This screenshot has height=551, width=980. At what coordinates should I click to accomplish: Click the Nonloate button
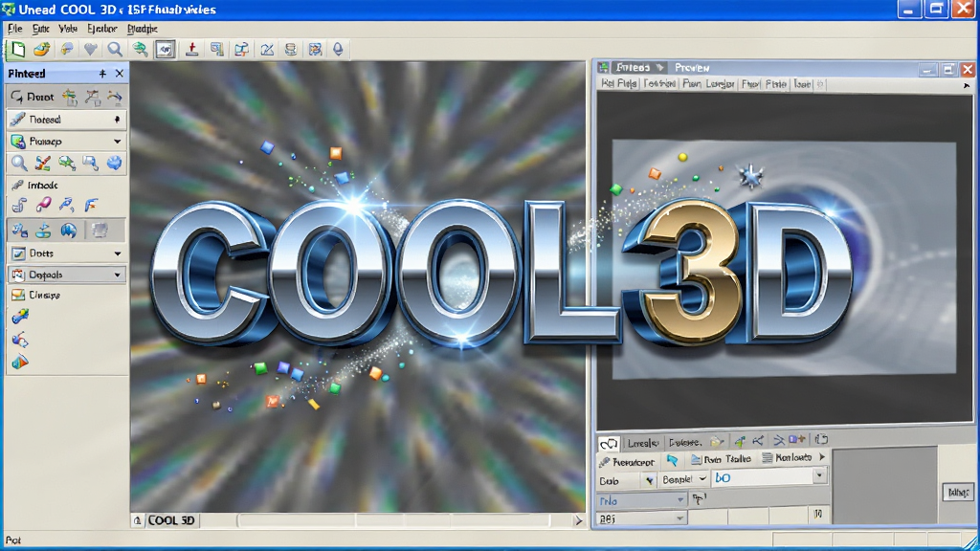(787, 458)
